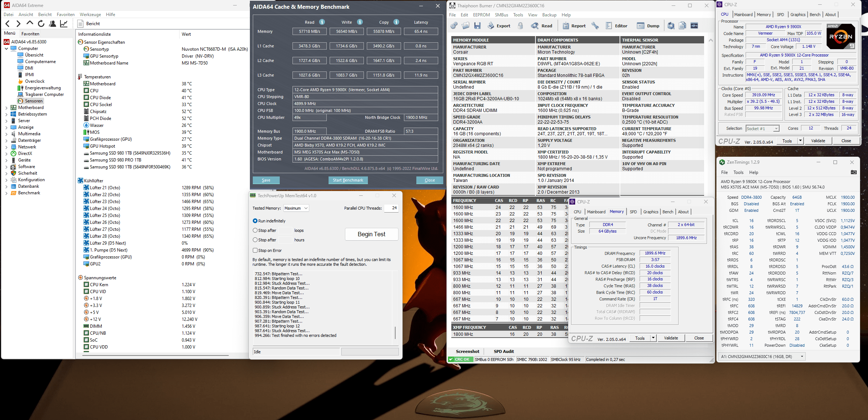Click the Read info icon in benchmark
Viewport: 868px width, 420px height.
tap(322, 22)
